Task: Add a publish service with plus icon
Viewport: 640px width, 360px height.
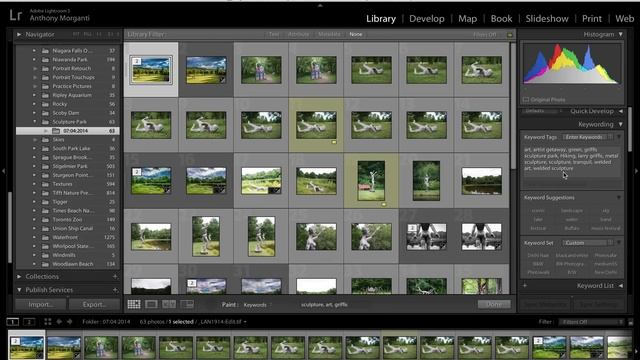Action: (x=115, y=290)
